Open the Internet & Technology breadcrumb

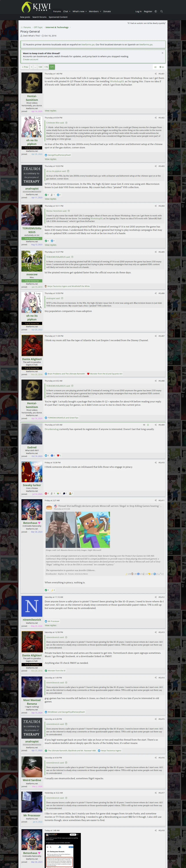coord(57,27)
